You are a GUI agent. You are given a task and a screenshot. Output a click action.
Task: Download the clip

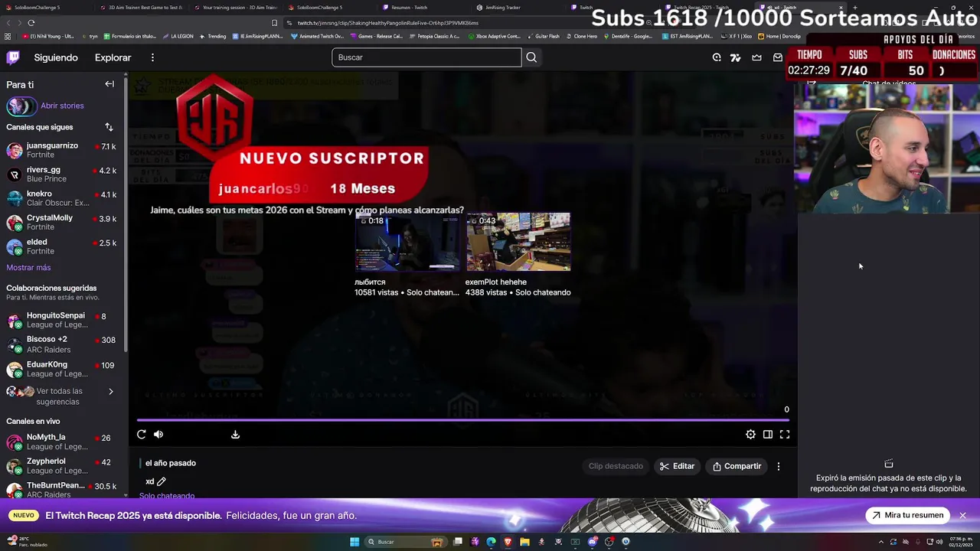(x=235, y=435)
